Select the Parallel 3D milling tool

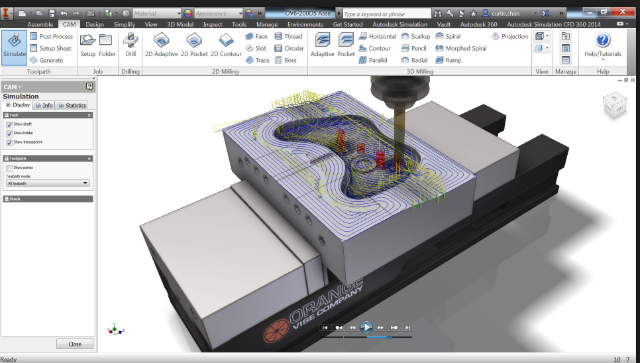pos(373,60)
